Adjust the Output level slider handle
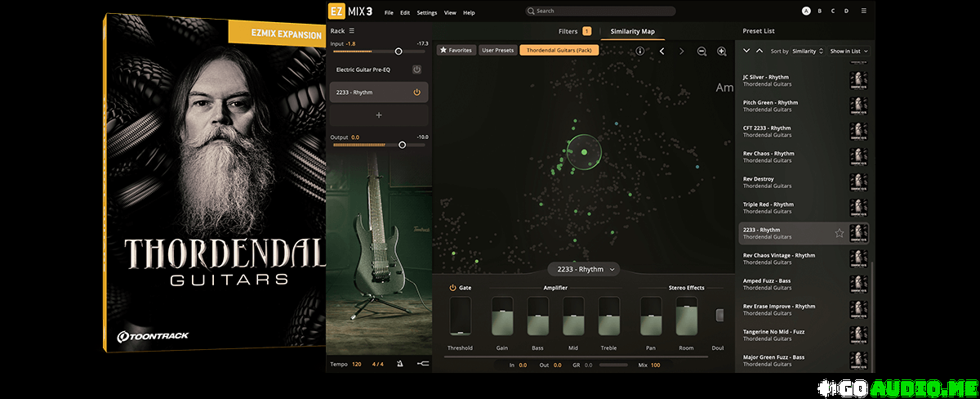The image size is (980, 399). [402, 145]
